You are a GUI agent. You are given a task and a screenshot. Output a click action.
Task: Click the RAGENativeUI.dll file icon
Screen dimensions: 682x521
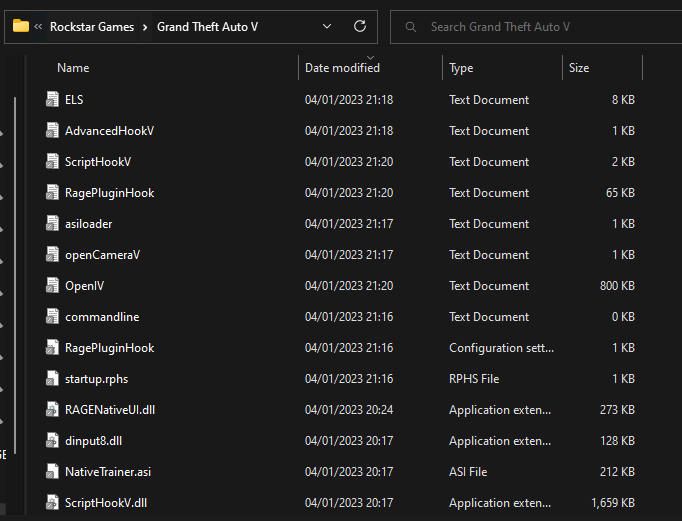(x=54, y=410)
